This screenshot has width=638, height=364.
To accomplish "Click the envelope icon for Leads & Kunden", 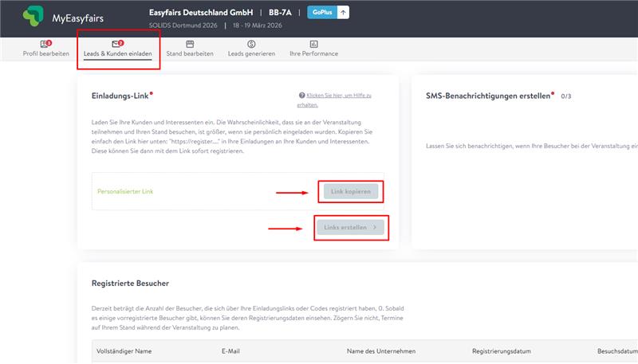I will (x=117, y=44).
